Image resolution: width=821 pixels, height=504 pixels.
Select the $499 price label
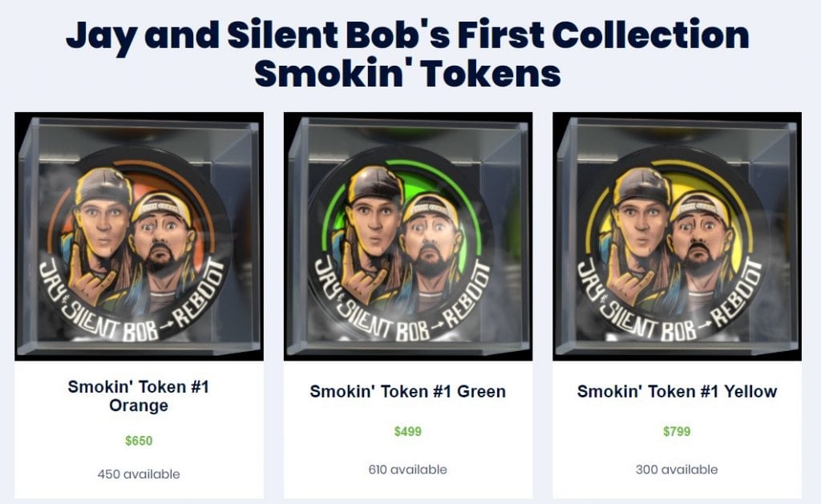pos(408,431)
